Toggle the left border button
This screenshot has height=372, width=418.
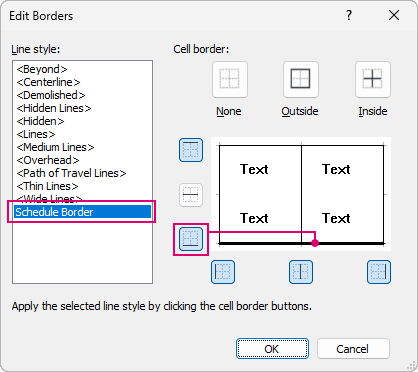(223, 272)
